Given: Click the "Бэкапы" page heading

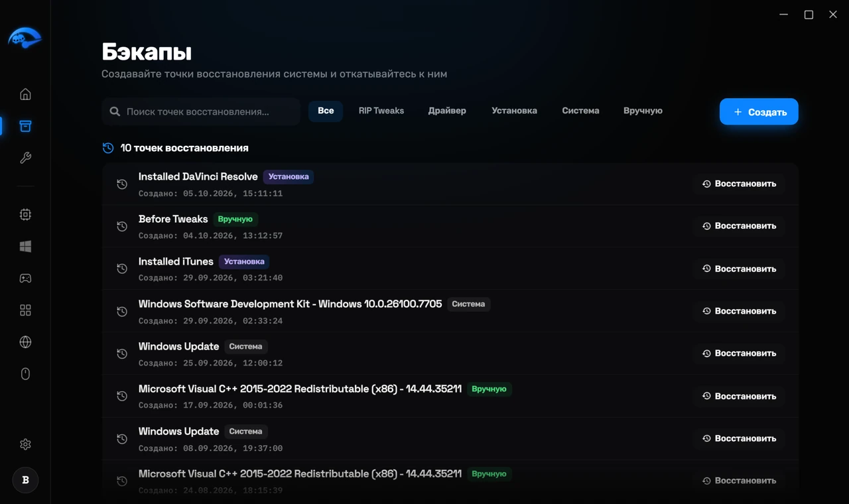Looking at the screenshot, I should pyautogui.click(x=147, y=52).
